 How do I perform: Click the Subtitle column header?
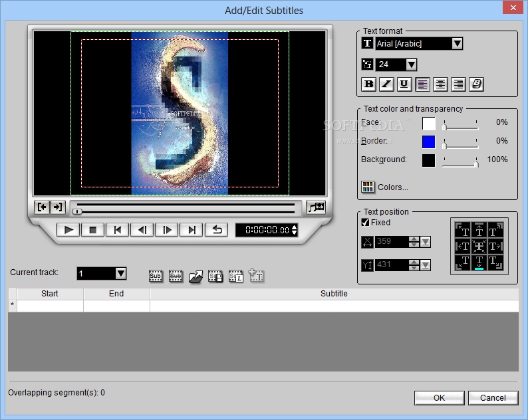tap(334, 294)
